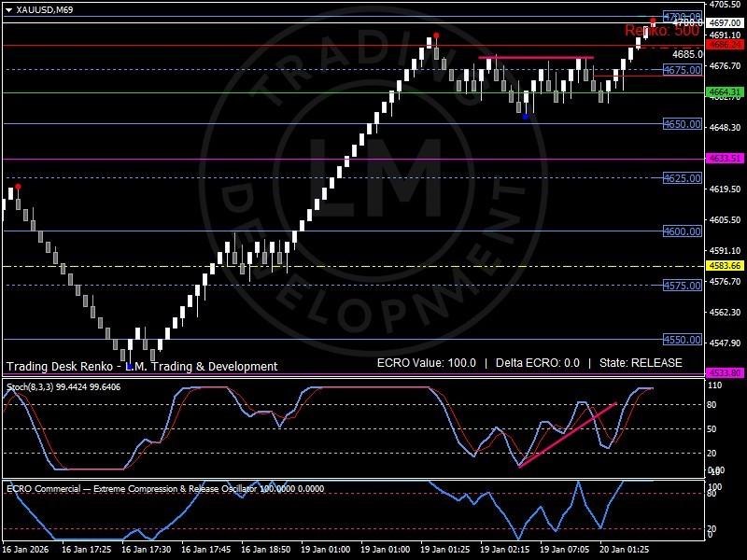Click the red dot above the 19 Jan peak
The height and width of the screenshot is (560, 747).
(436, 36)
